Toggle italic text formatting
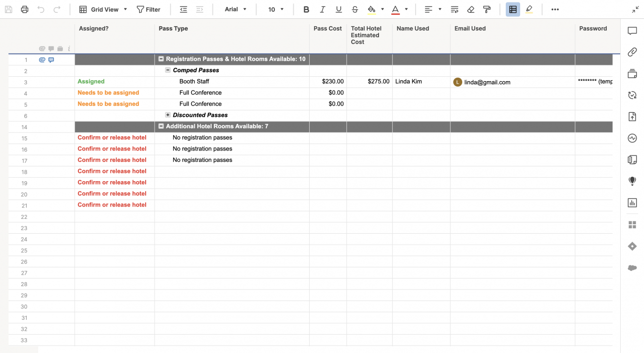This screenshot has height=353, width=644. (322, 9)
